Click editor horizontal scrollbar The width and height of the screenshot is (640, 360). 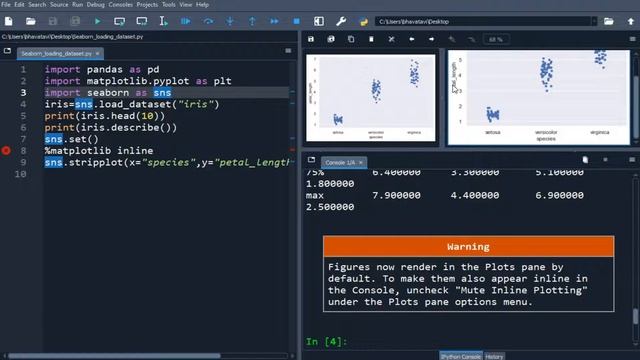pos(114,356)
